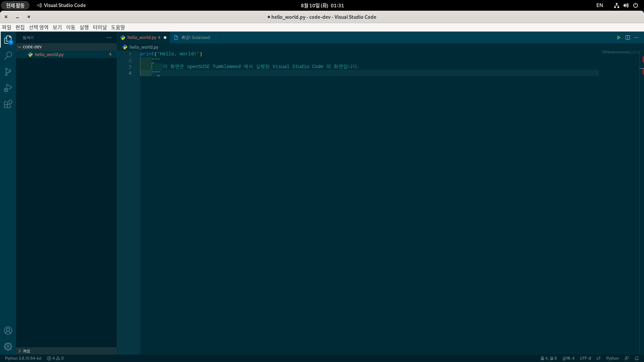Image resolution: width=644 pixels, height=362 pixels.
Task: Switch the EN input language indicator
Action: (x=599, y=5)
